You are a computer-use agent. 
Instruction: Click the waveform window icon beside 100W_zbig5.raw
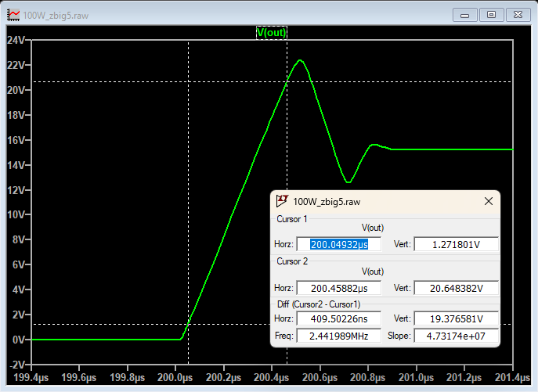(x=13, y=15)
